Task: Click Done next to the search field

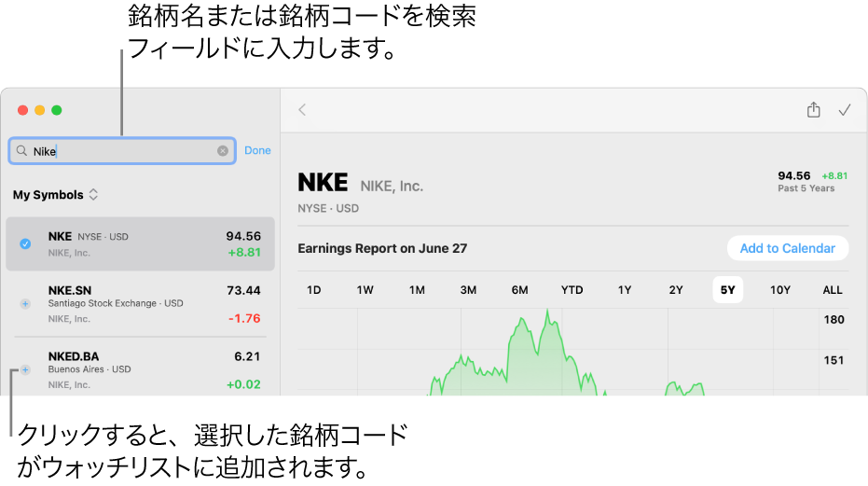Action: click(x=257, y=150)
